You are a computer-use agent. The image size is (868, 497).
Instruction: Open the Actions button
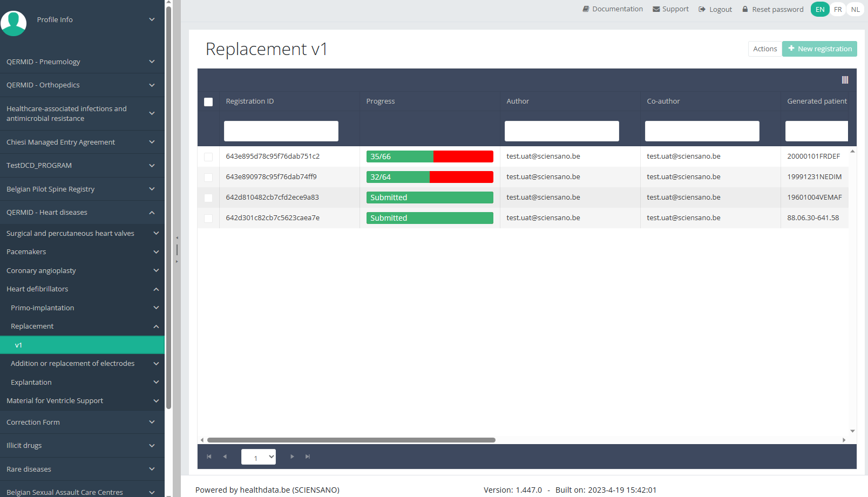(765, 49)
